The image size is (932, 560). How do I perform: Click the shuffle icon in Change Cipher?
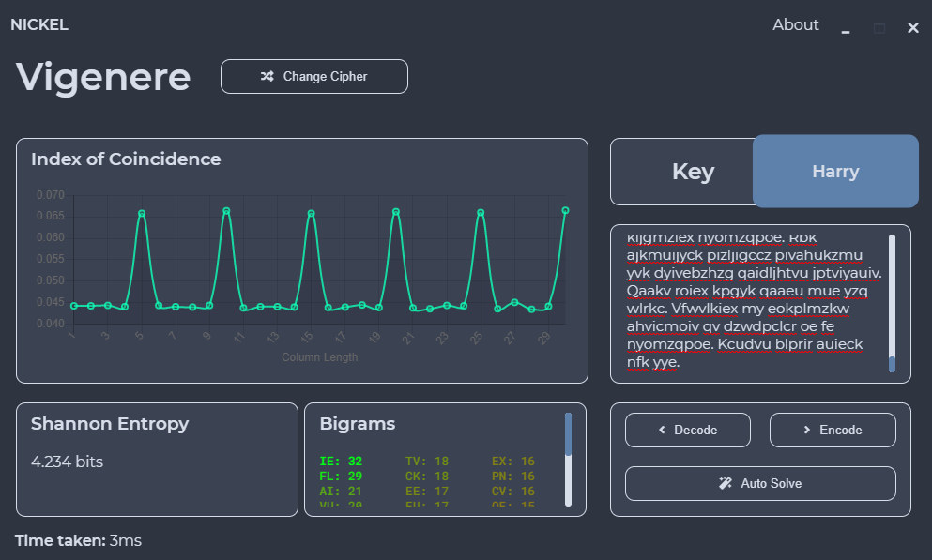coord(267,77)
